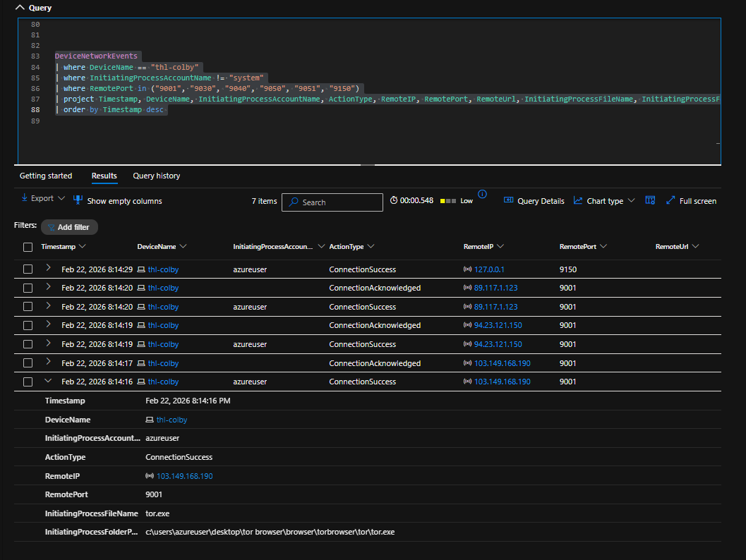Collapse the expanded 8:14:16 row
The image size is (746, 560).
(x=48, y=382)
